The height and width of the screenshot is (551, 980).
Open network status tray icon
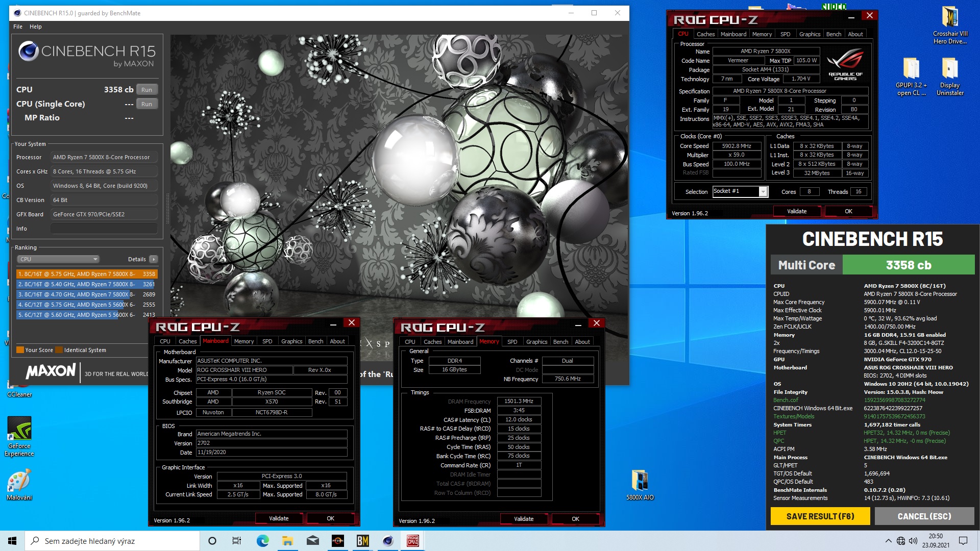tap(901, 541)
